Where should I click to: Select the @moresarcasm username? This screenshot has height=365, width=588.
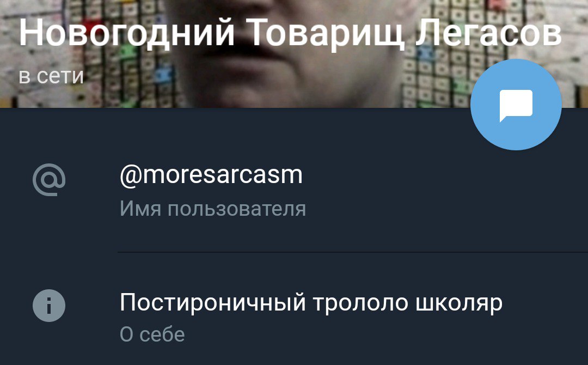pos(211,175)
